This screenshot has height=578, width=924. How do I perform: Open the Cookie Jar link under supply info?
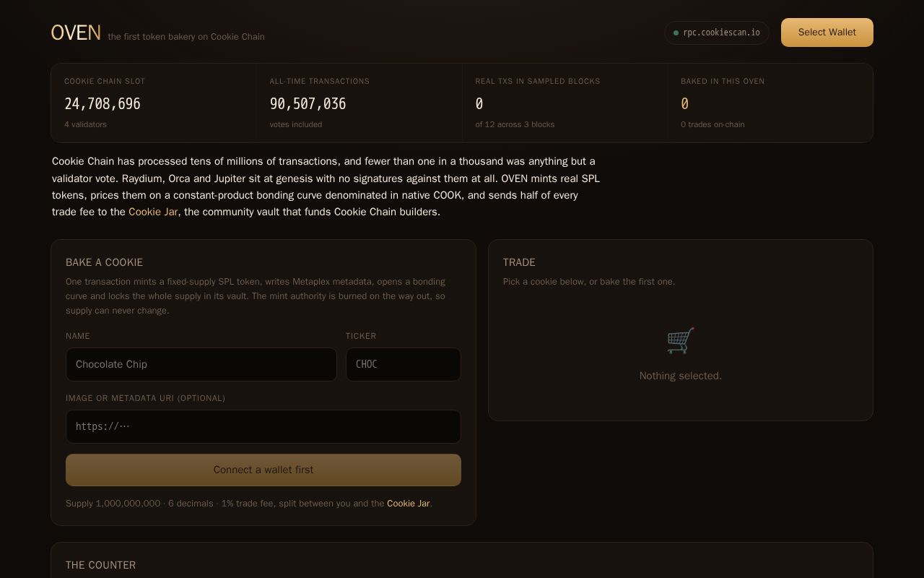[x=408, y=503]
